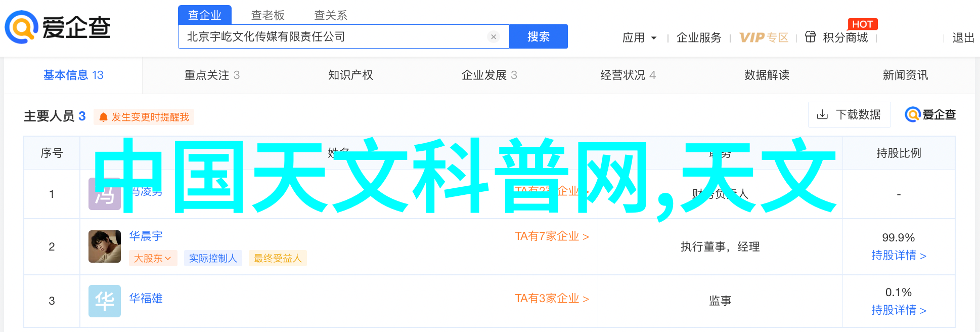980x332 pixels.
Task: Click the HOT badge above 积分商城
Action: (863, 24)
